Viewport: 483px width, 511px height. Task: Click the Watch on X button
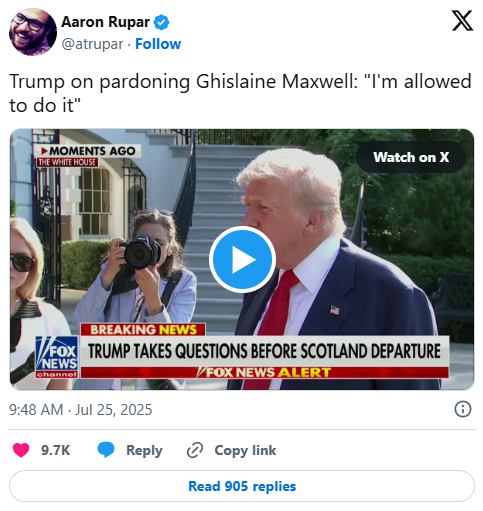[x=411, y=157]
